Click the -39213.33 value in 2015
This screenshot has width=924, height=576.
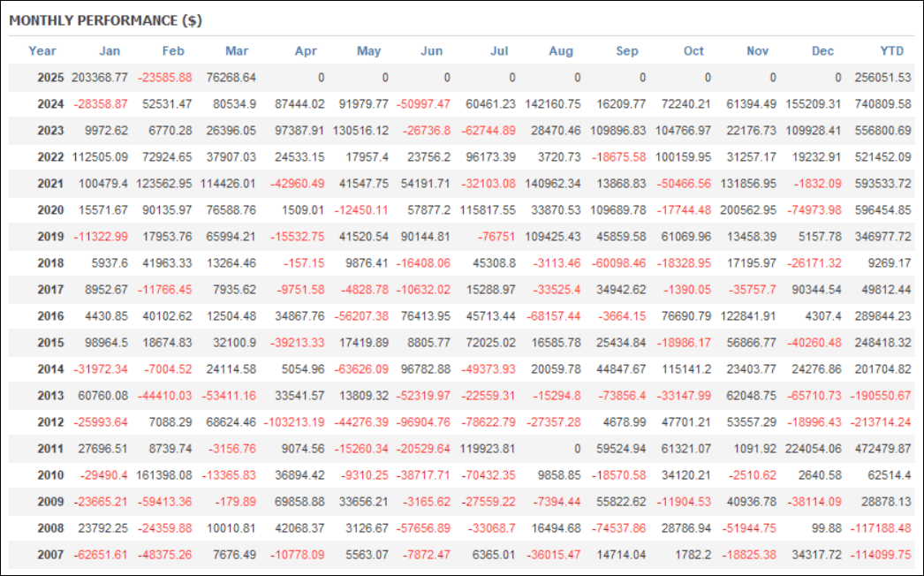(298, 343)
